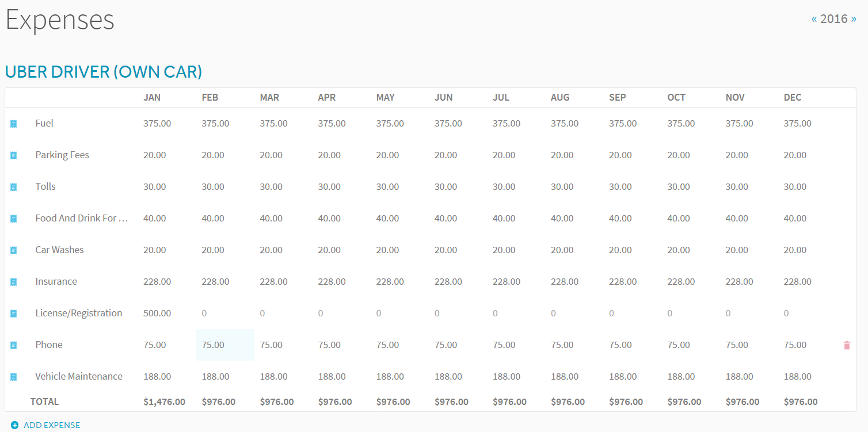This screenshot has width=868, height=432.
Task: Edit Vehicle Maintenance amount for December
Action: coord(798,377)
